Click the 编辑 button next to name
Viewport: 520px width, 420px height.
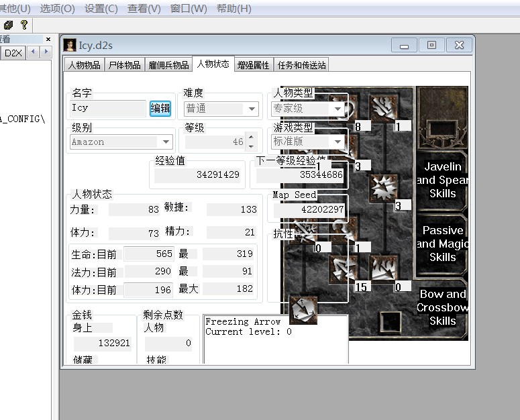point(160,109)
